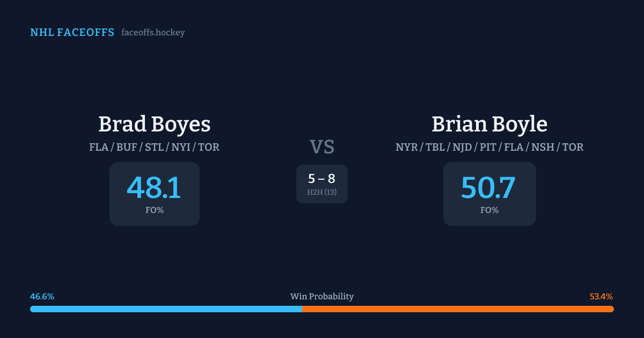Select the Brian Boyle player name
This screenshot has height=338, width=644.
pyautogui.click(x=489, y=124)
